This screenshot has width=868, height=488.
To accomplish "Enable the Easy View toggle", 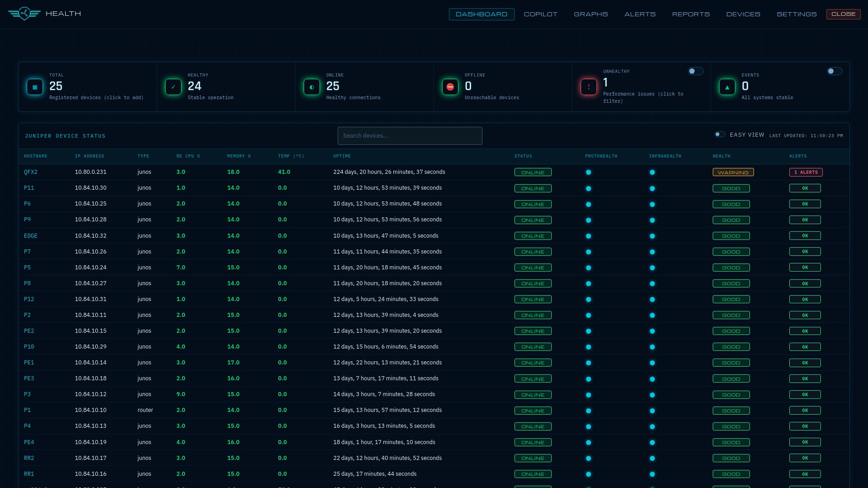I will tap(720, 134).
